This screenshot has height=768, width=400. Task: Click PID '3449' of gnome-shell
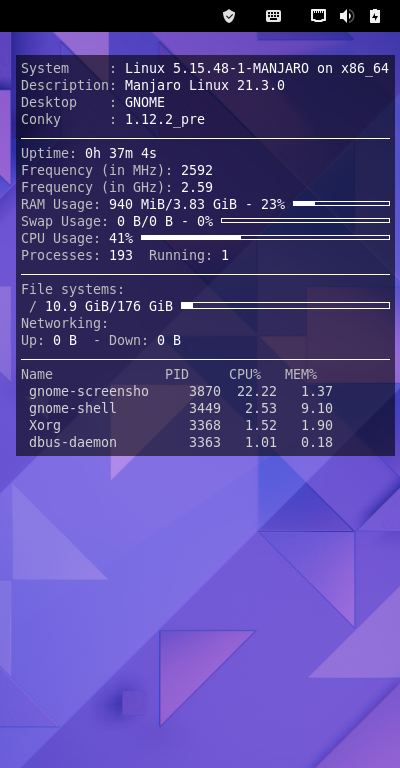[x=205, y=408]
